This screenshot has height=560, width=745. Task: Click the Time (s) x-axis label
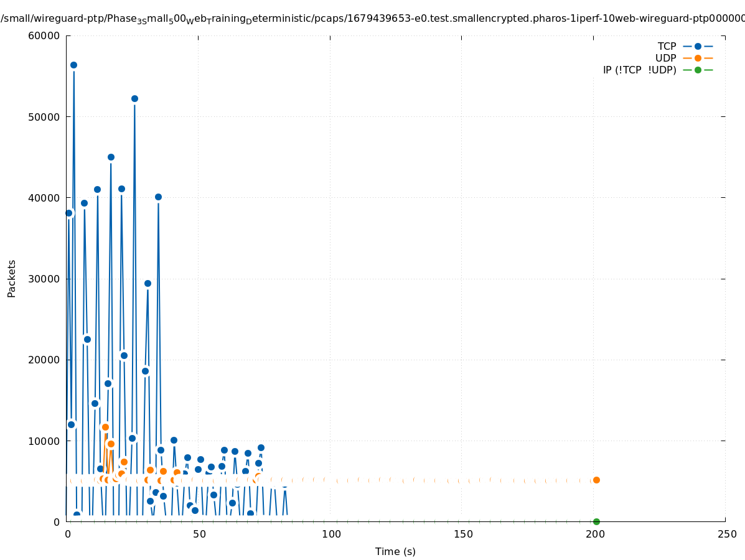coord(395,551)
